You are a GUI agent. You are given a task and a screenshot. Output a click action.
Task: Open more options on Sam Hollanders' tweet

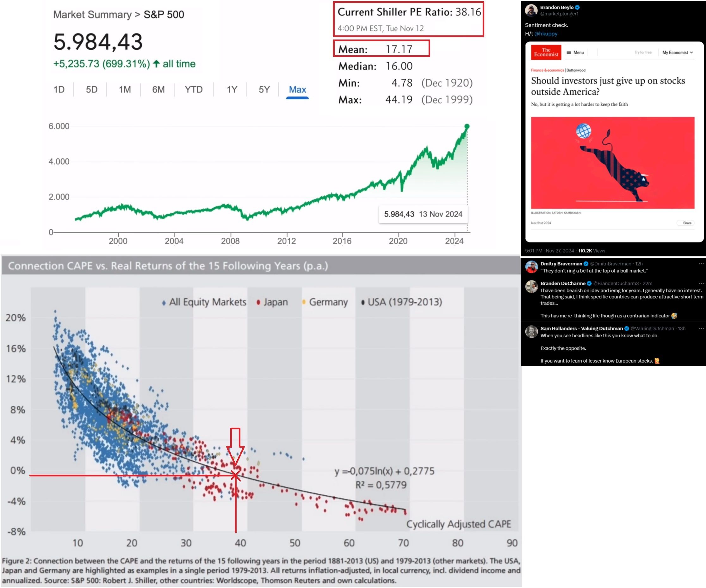coord(701,328)
